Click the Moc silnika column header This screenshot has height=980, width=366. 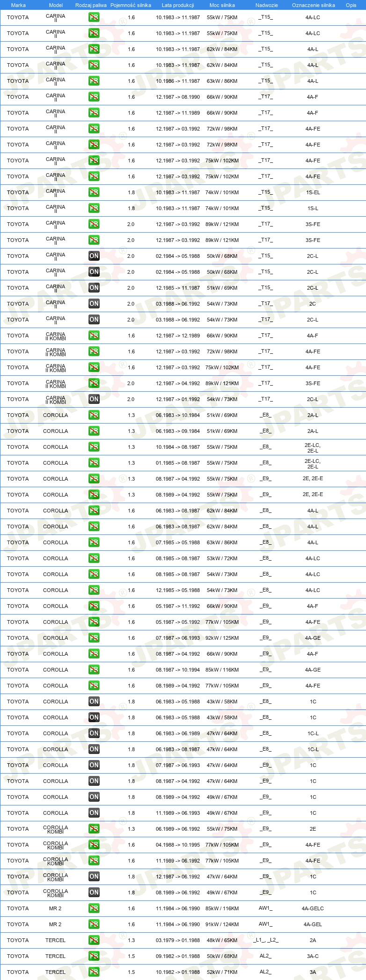click(x=222, y=5)
